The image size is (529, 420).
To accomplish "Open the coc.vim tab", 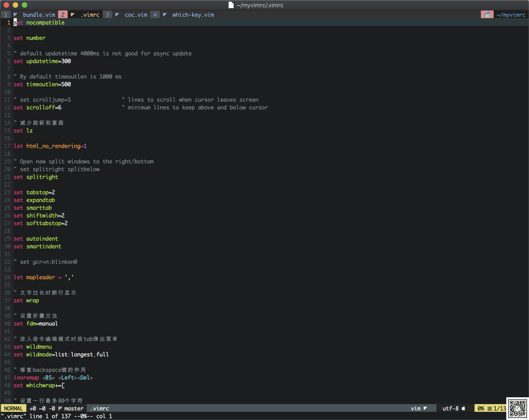I will (x=136, y=15).
